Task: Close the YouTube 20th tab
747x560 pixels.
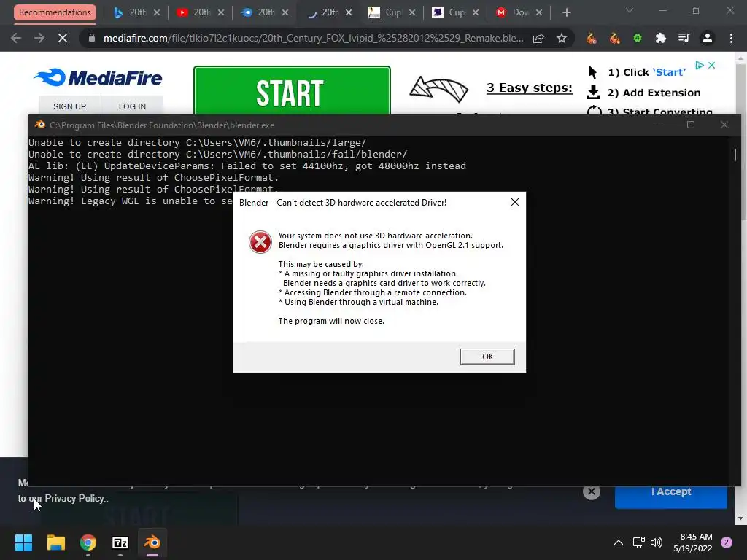Action: click(x=220, y=13)
